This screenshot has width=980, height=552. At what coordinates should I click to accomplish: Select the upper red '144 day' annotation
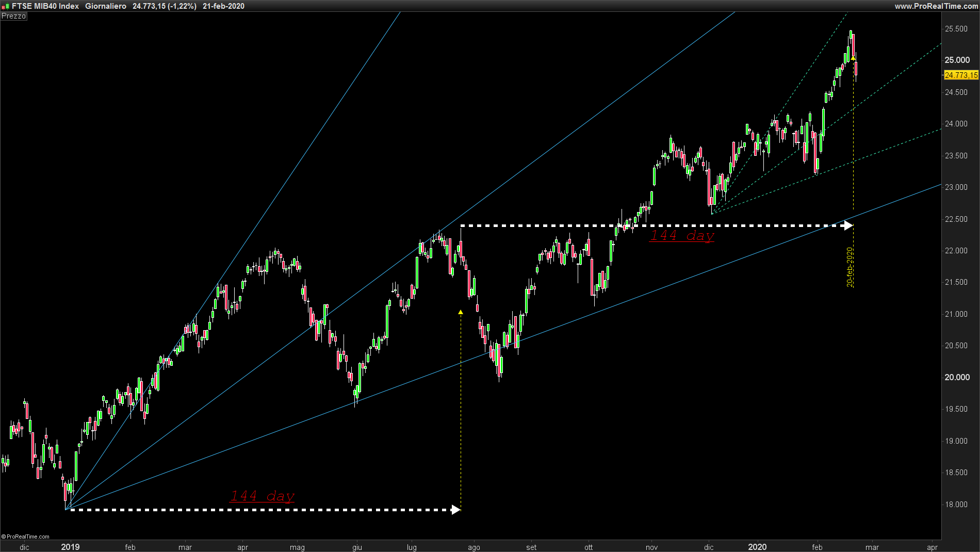[682, 236]
